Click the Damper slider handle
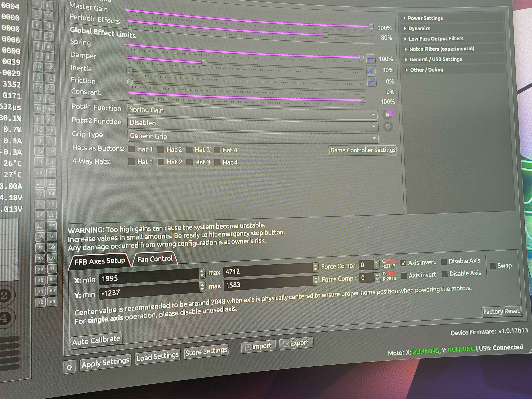 [x=204, y=63]
